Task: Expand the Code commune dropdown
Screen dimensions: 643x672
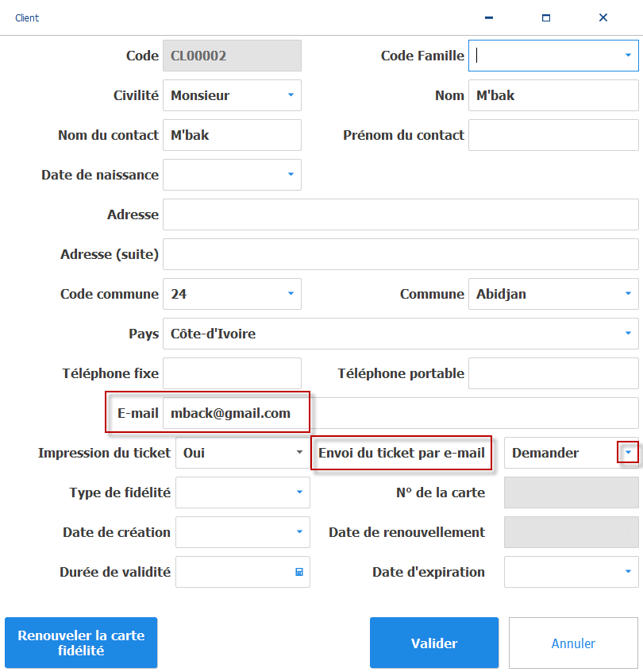Action: click(291, 294)
